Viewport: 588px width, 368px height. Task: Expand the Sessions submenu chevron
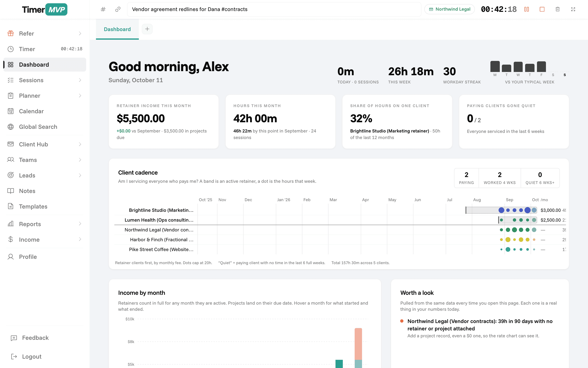pyautogui.click(x=80, y=80)
